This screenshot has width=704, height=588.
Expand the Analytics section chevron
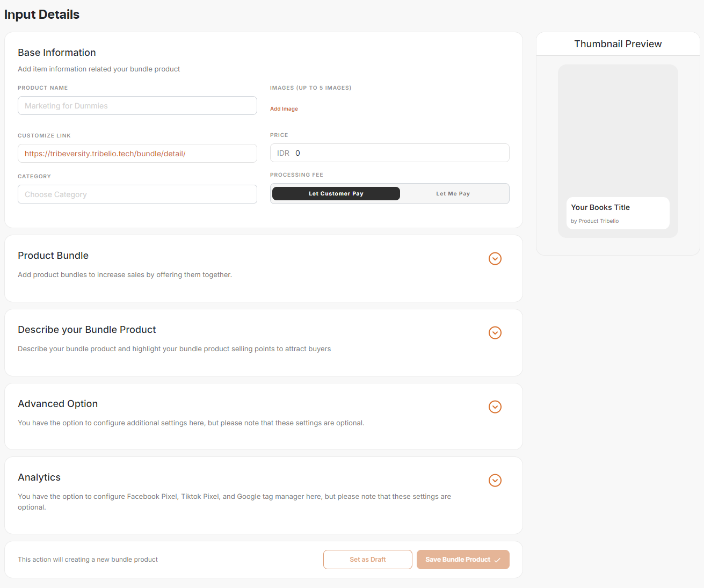pos(495,481)
